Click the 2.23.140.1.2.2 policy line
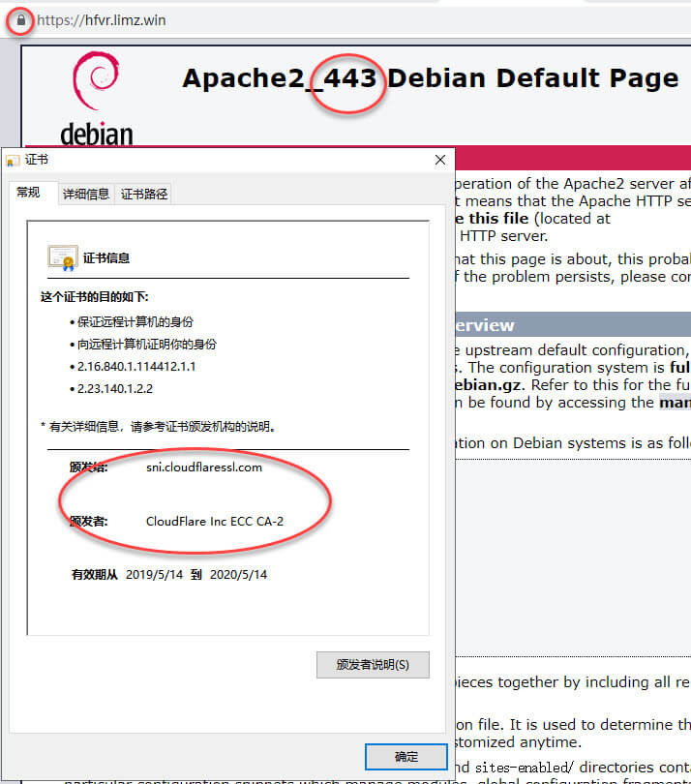 [x=115, y=388]
